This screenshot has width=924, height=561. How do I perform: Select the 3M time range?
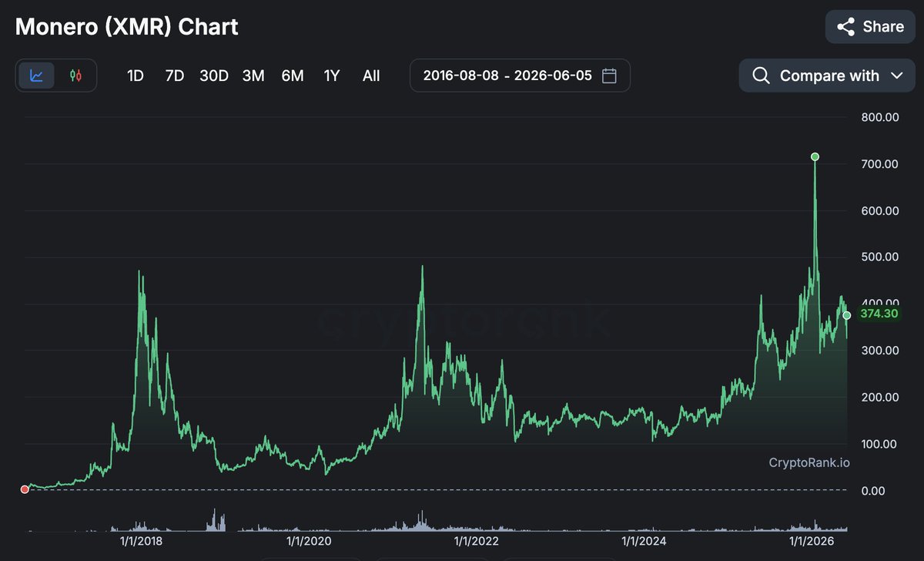253,76
